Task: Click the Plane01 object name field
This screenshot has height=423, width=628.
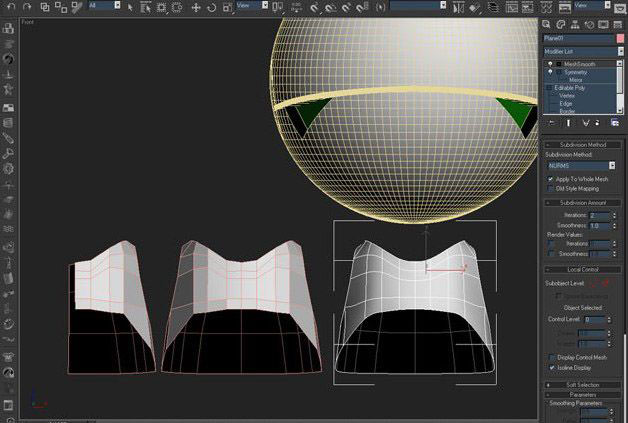Action: point(576,38)
